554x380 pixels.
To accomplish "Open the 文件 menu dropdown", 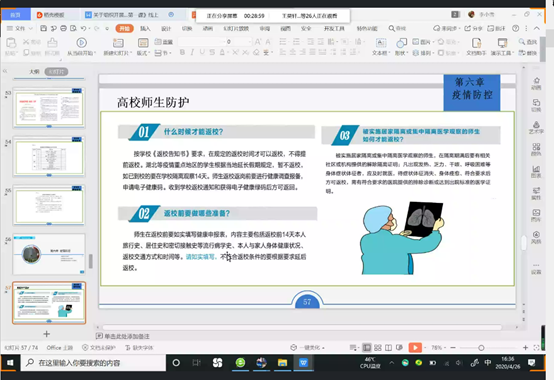I will (x=20, y=28).
